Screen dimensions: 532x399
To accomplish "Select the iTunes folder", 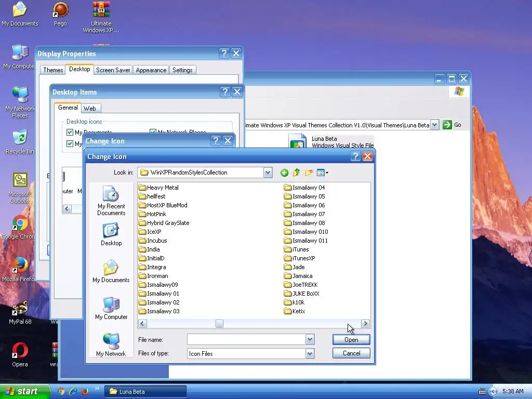I will pyautogui.click(x=297, y=249).
